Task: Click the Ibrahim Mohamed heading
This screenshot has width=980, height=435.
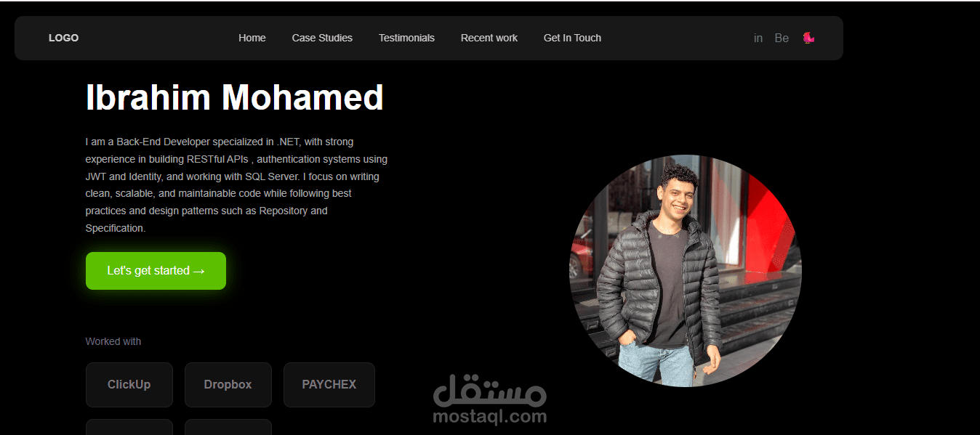Action: [234, 97]
